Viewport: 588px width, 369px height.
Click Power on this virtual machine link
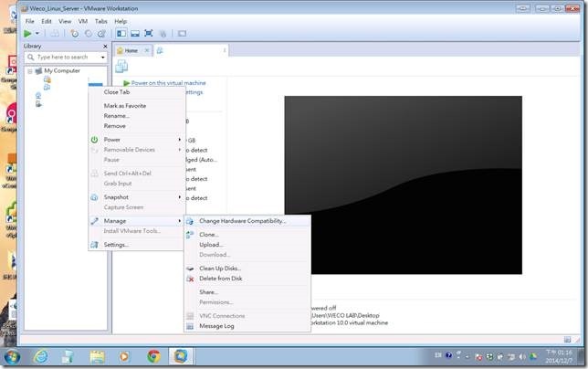[x=168, y=82]
